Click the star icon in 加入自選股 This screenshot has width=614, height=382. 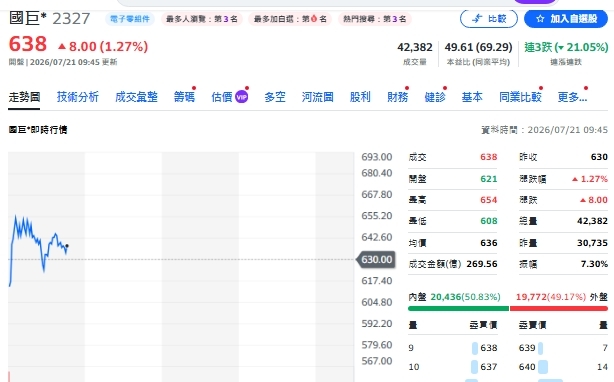tap(540, 19)
